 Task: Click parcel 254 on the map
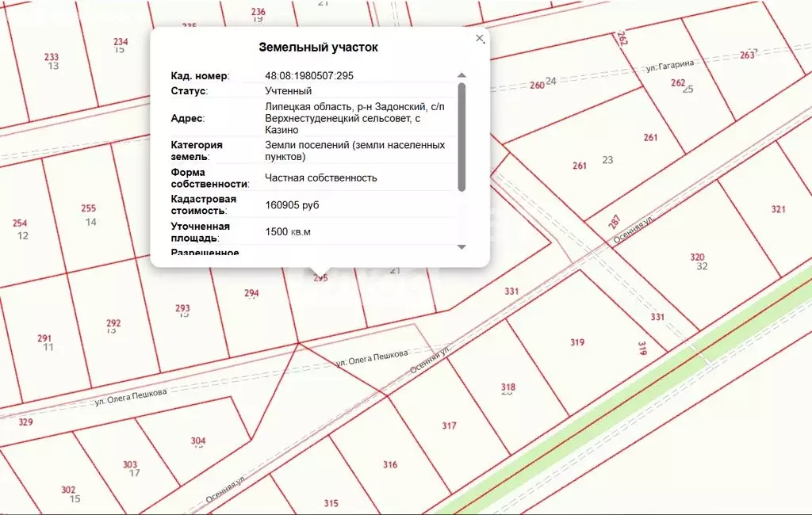pyautogui.click(x=20, y=223)
